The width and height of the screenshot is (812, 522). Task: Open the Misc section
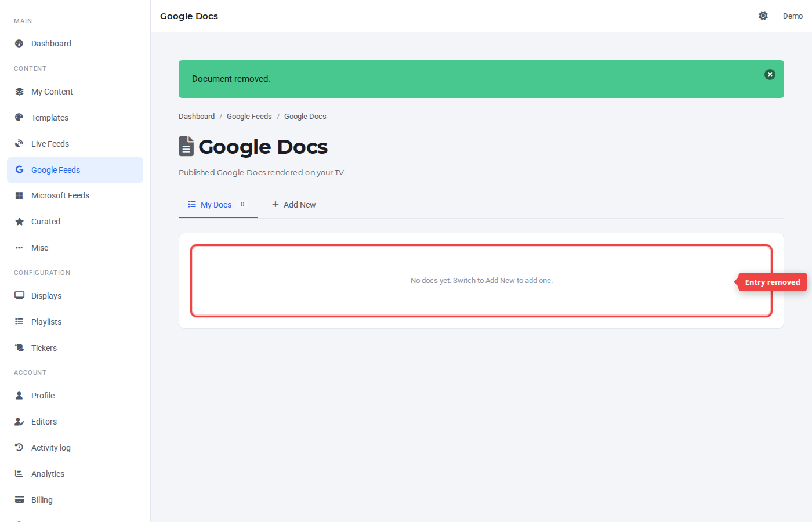click(75, 248)
